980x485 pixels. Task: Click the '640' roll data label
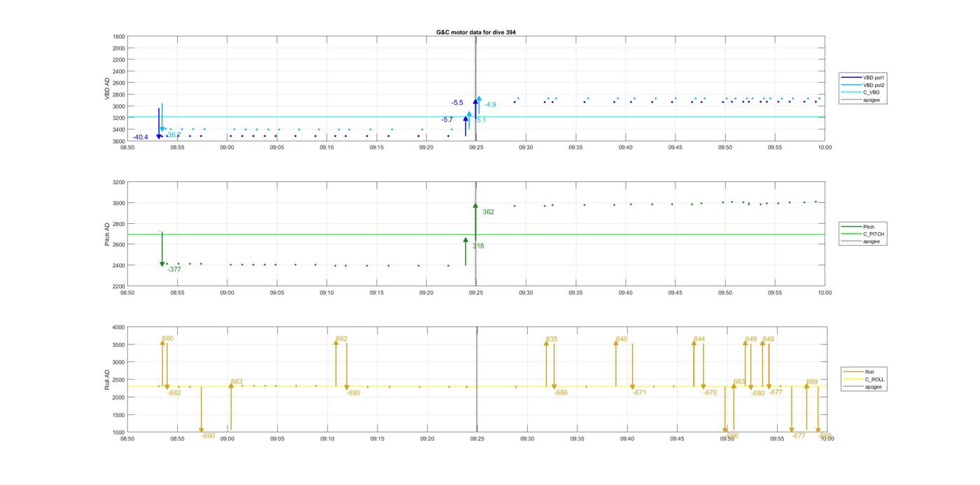point(622,339)
